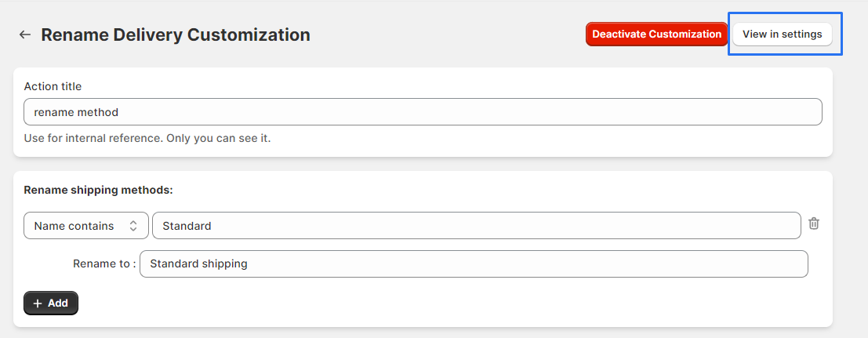Screen dimensions: 868x338
Task: Click the Name contains label text
Action: click(74, 226)
